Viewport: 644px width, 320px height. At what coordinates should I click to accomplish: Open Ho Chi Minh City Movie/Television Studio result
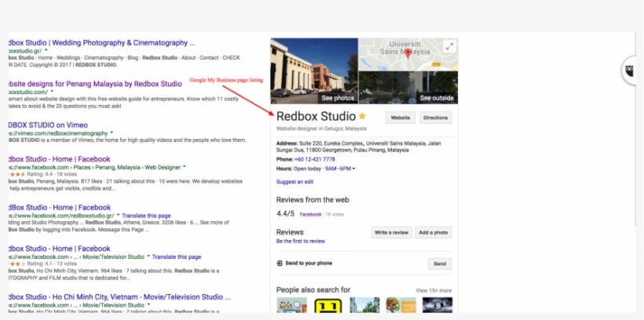[119, 297]
